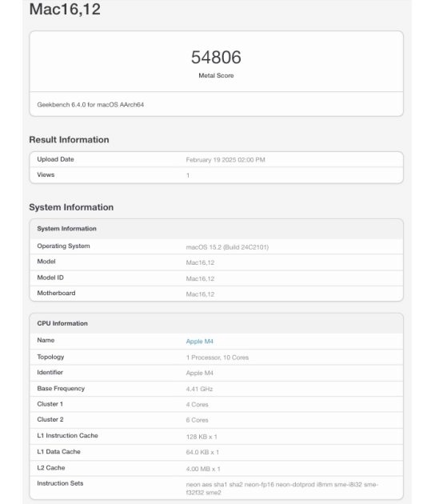
Task: Select the Mac16,12 value in Model row
Action: 200,262
